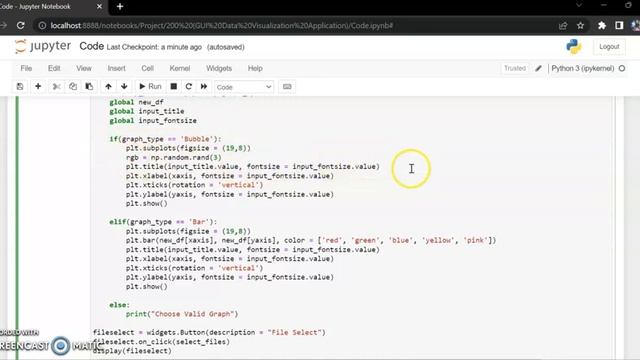
Task: Open the tab search chevron
Action: (578, 5)
